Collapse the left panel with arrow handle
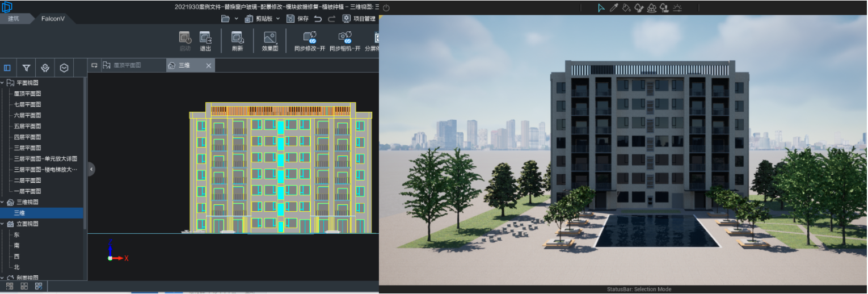This screenshot has width=868, height=294. coord(91,169)
